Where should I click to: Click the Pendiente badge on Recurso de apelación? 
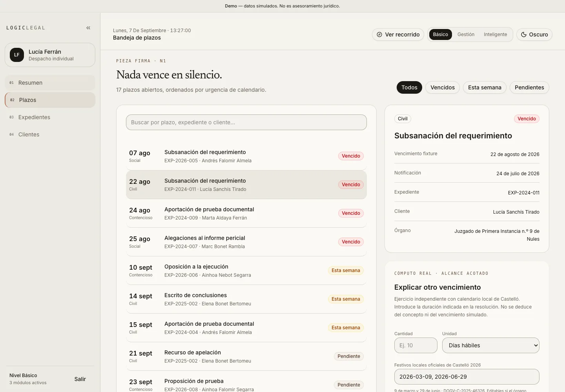click(x=349, y=356)
